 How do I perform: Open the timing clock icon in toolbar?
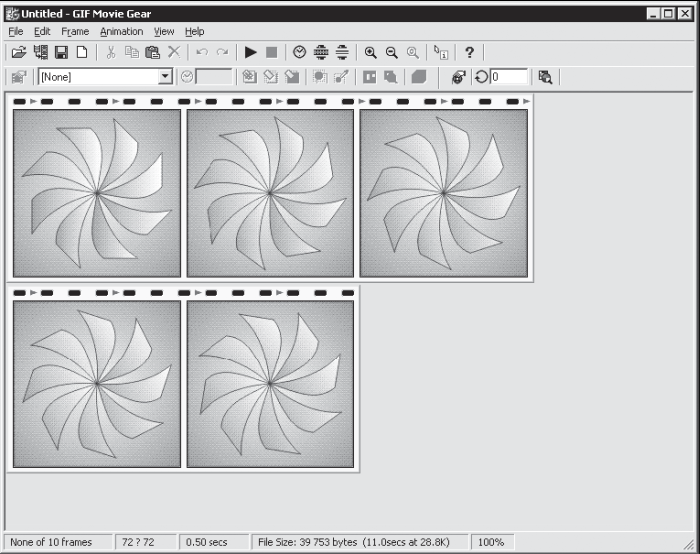[299, 52]
